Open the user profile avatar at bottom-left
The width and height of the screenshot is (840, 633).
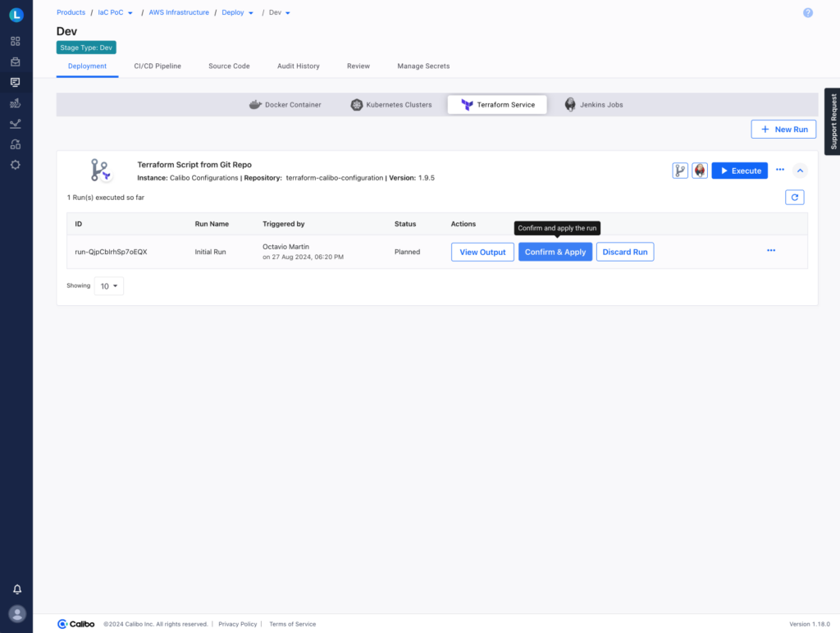(16, 613)
